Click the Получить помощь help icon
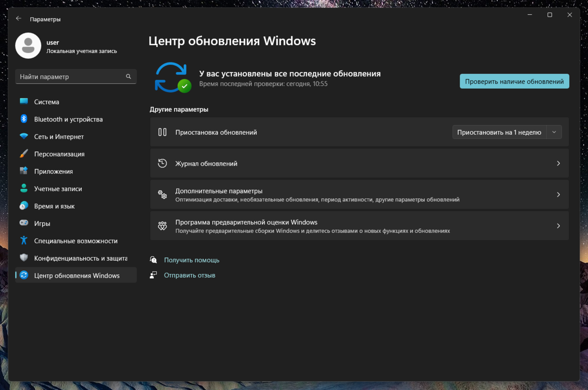The height and width of the screenshot is (390, 588). [154, 260]
